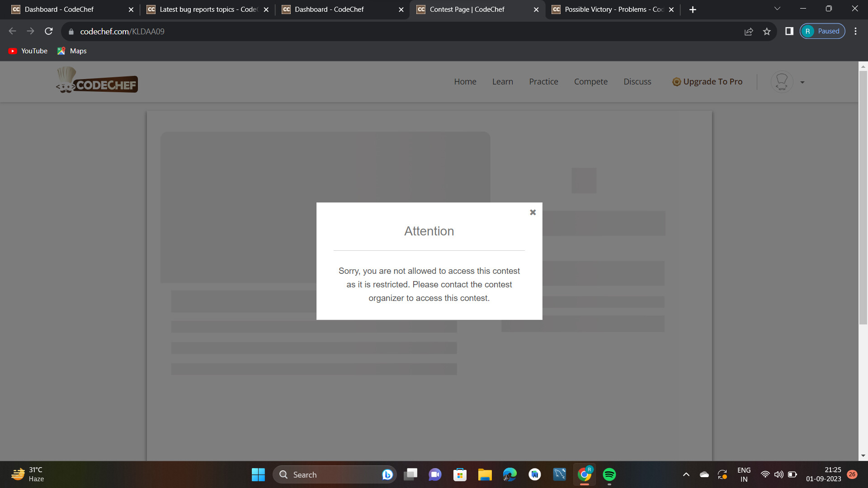
Task: Close the Attention dialog with X
Action: tap(533, 212)
